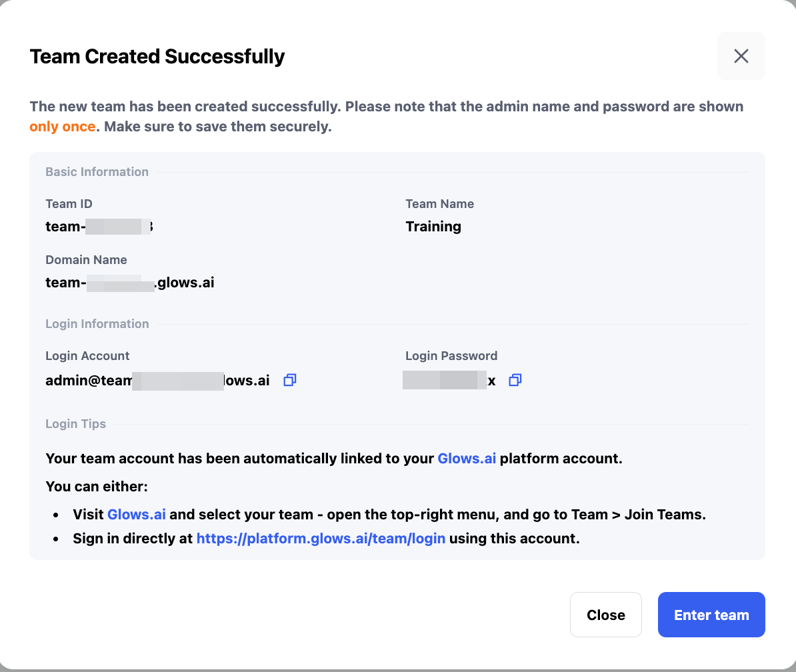Click the Team ID value text
Viewport: 796px width, 672px height.
[x=99, y=227]
